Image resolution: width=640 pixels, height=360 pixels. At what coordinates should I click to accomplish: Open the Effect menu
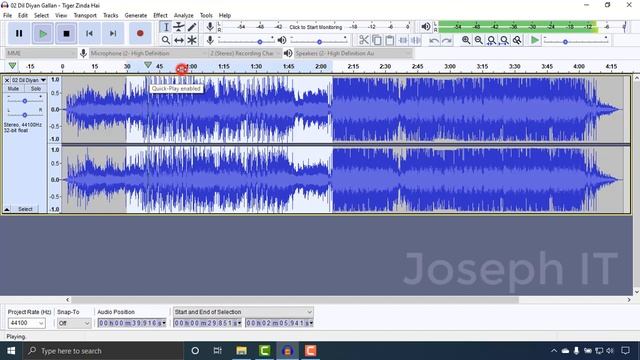(160, 16)
